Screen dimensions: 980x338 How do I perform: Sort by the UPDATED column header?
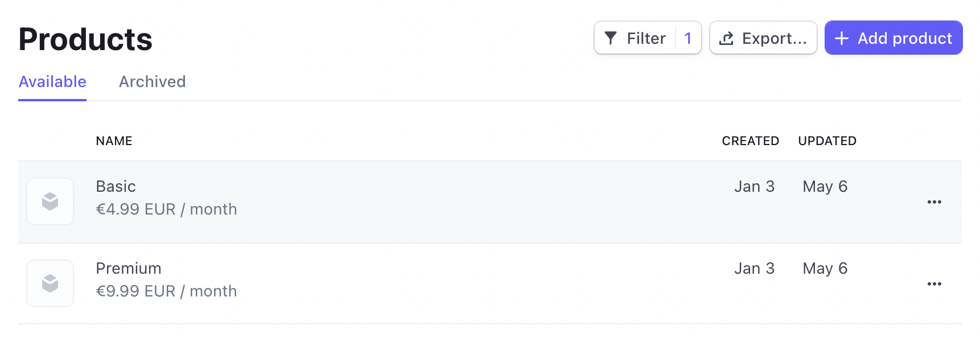pos(827,141)
